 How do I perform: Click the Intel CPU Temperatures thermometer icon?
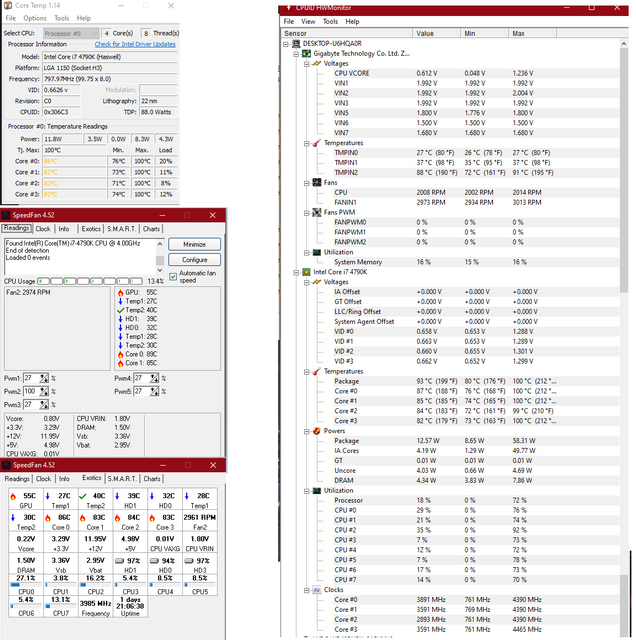[x=317, y=371]
